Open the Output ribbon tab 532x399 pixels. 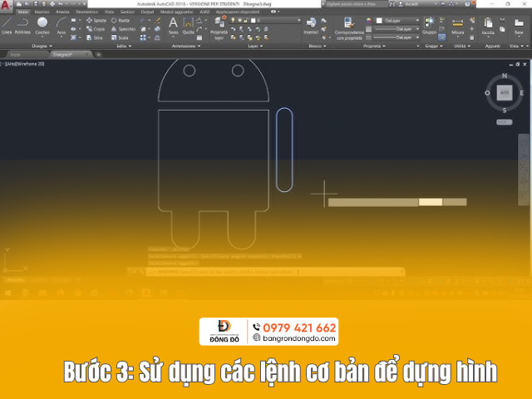147,12
